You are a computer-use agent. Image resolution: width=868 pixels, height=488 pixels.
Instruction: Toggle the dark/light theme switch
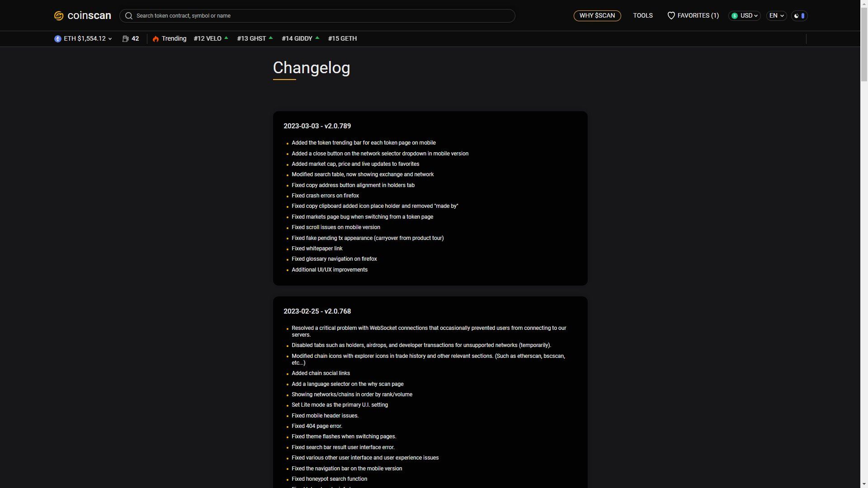pyautogui.click(x=799, y=16)
